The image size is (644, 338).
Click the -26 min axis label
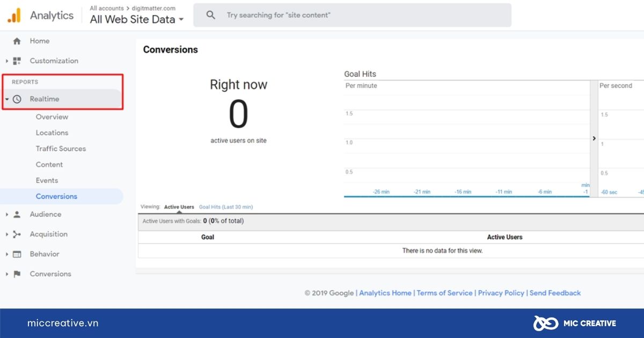coord(381,192)
